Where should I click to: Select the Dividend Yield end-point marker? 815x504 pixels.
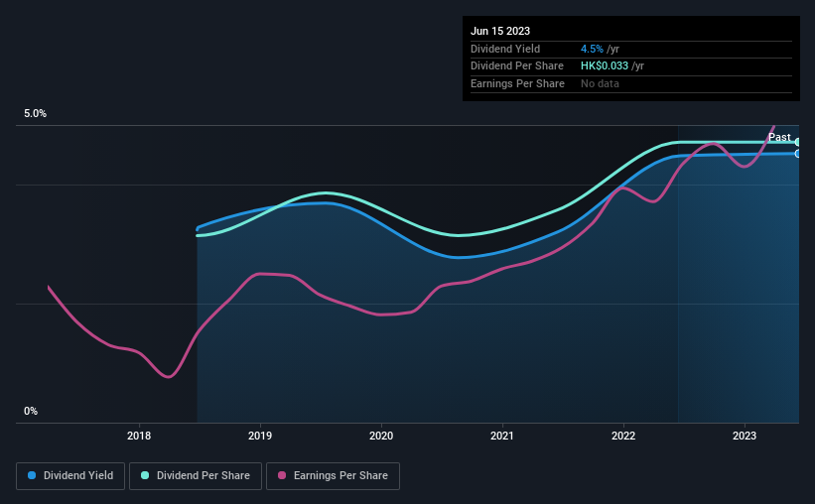(798, 154)
